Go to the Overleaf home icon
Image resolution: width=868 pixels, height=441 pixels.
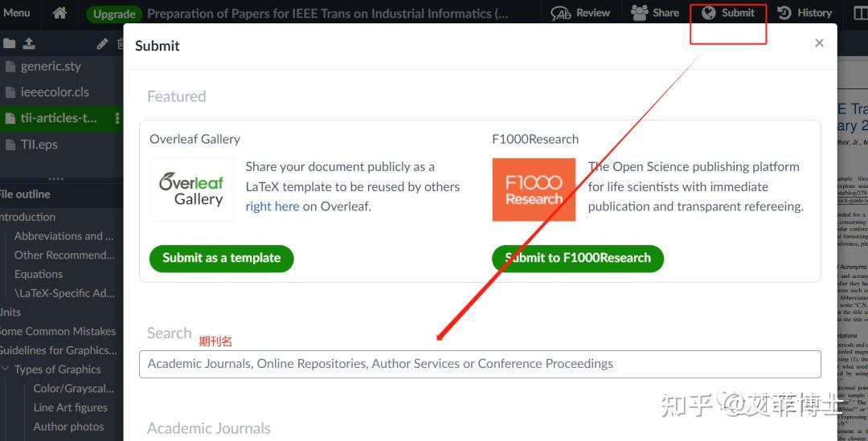pos(59,13)
